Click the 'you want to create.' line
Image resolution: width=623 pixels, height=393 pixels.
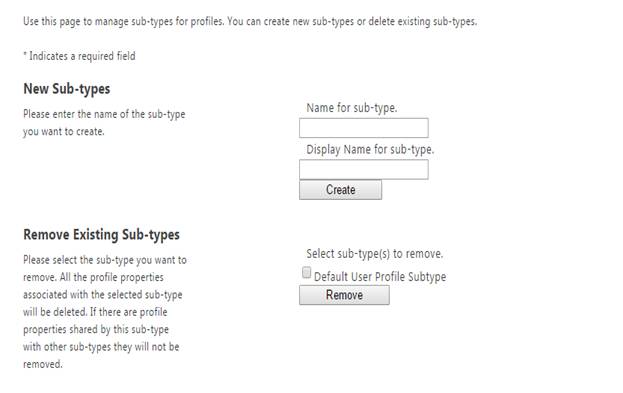click(64, 132)
